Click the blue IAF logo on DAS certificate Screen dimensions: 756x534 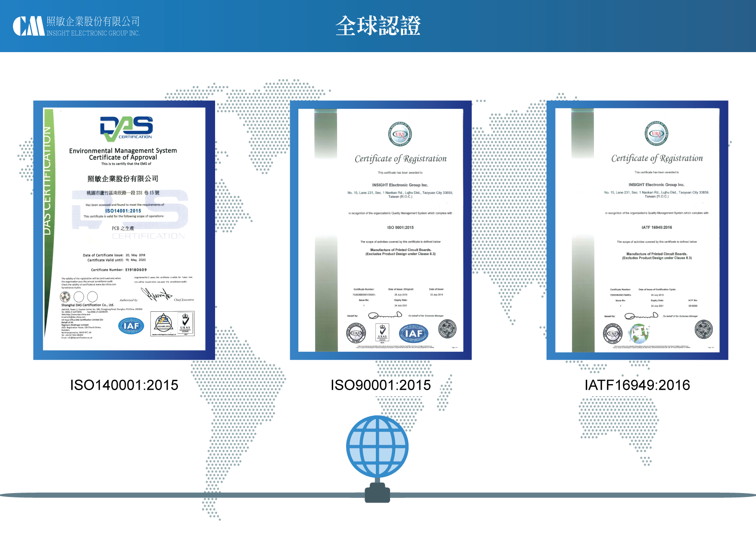131,326
